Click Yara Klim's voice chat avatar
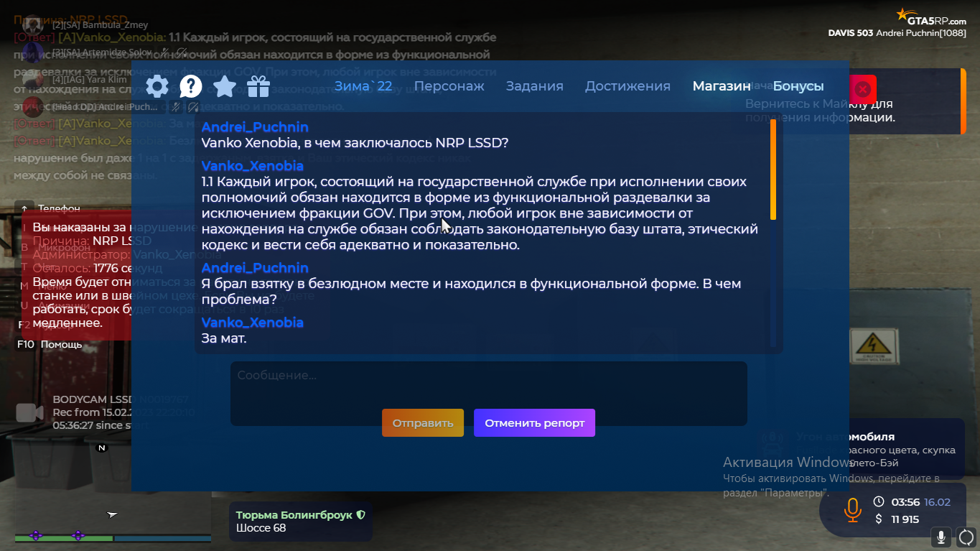Image resolution: width=980 pixels, height=551 pixels. click(x=32, y=79)
